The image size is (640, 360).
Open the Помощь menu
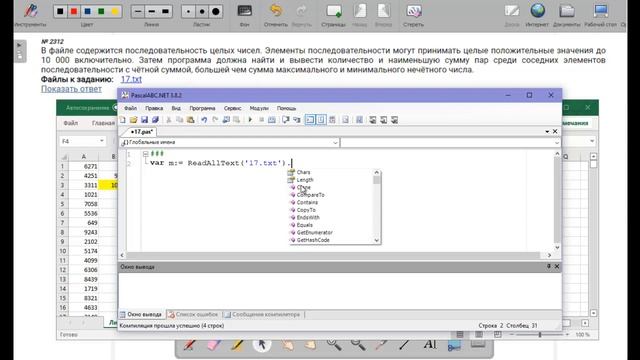click(x=286, y=108)
